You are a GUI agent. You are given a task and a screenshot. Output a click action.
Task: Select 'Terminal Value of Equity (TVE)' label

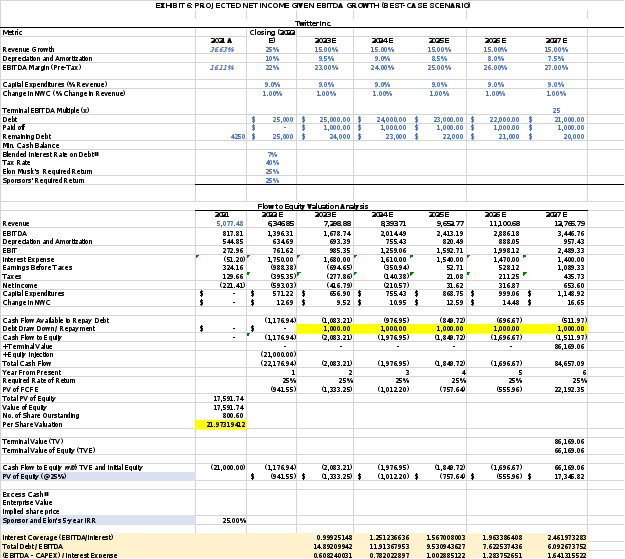pos(49,451)
